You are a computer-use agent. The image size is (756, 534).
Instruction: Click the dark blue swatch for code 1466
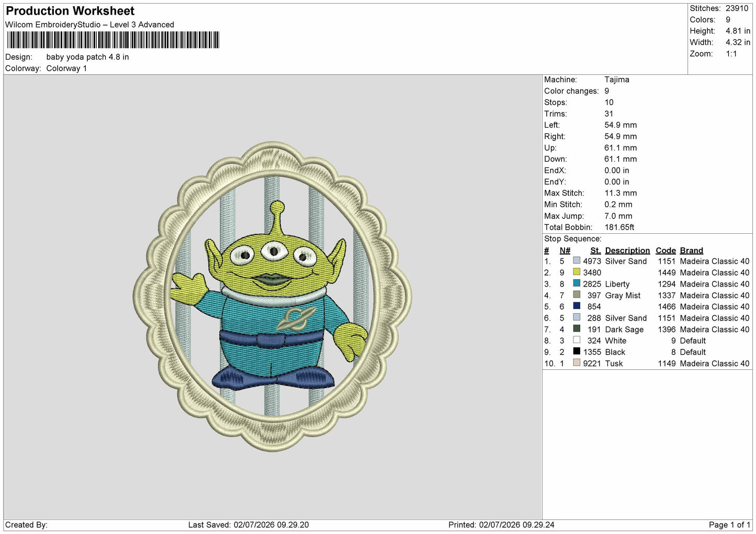point(577,306)
